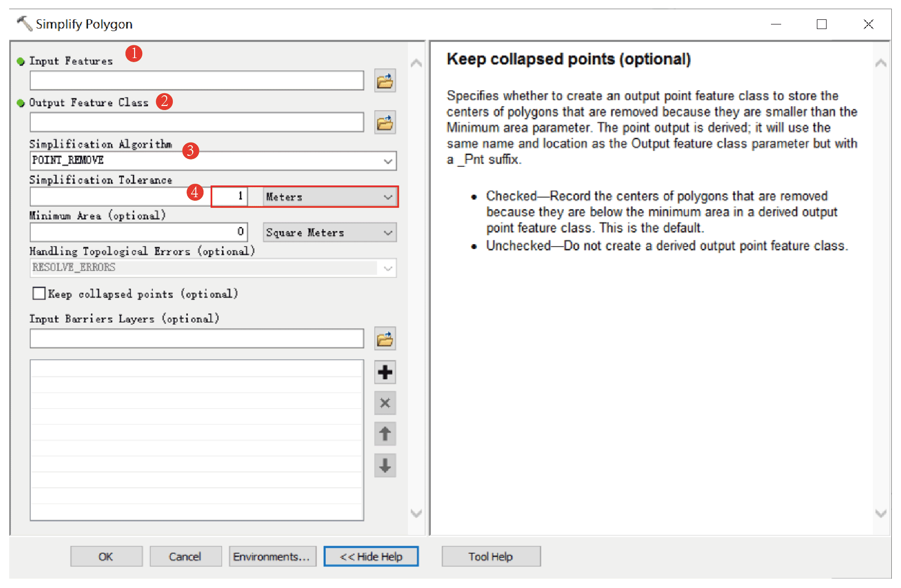901x588 pixels.
Task: Move barrier layer up with arrow icon
Action: tap(384, 434)
